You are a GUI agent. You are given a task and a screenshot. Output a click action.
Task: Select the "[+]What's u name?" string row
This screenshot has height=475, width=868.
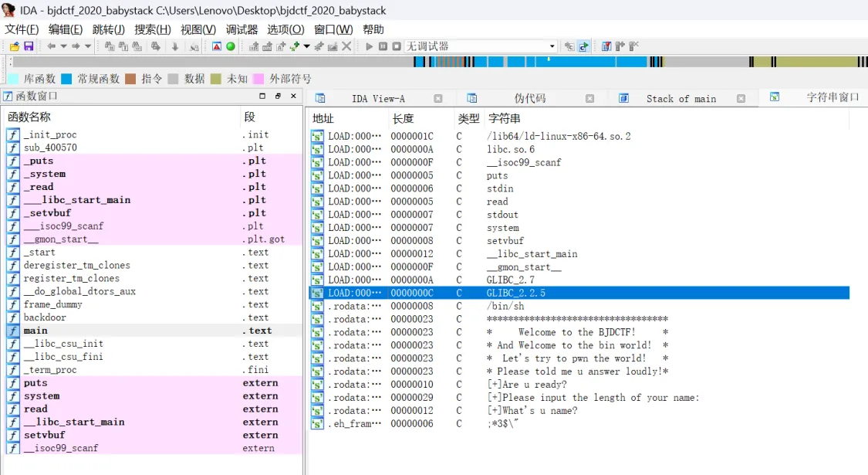tap(579, 411)
